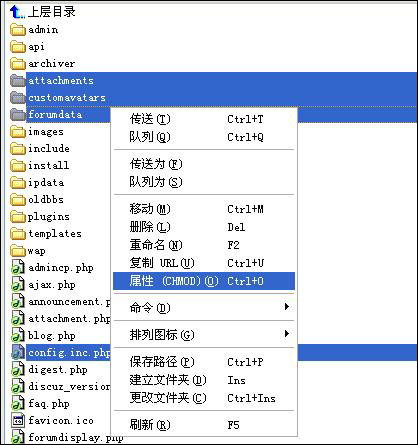418x445 pixels.
Task: Select the oldbbs folder name
Action: (46, 199)
